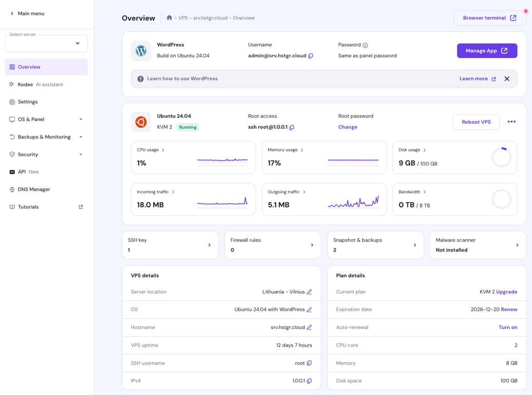
Task: Dismiss the WordPress learn banner
Action: (507, 78)
